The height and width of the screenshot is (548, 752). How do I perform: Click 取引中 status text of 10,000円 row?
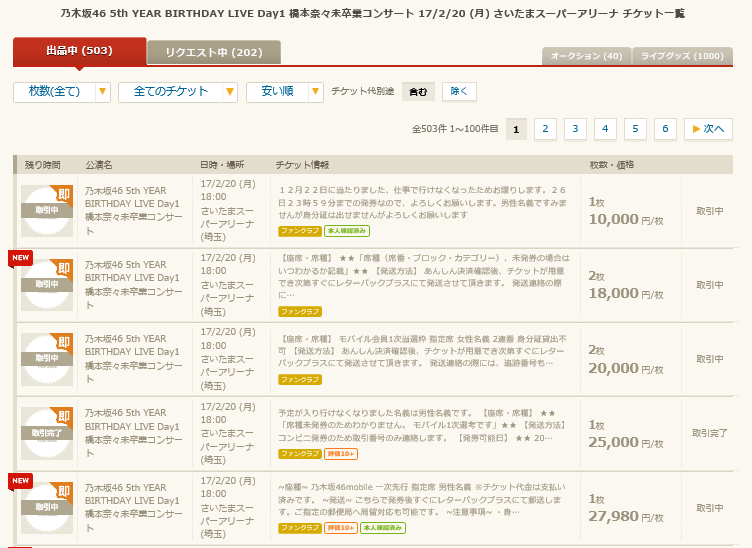point(710,211)
